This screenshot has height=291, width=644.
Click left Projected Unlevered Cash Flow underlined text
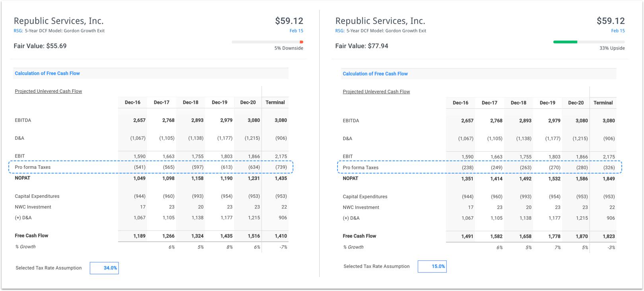[48, 91]
